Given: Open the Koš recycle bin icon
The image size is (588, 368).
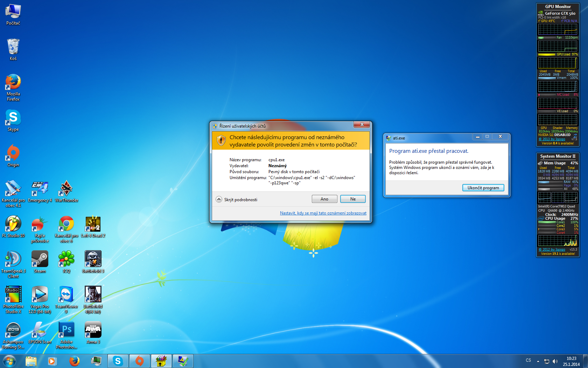Looking at the screenshot, I should tap(13, 49).
